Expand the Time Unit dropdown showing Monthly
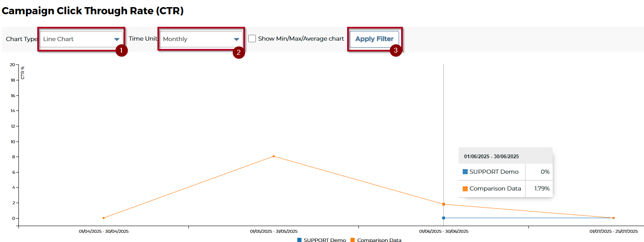Image resolution: width=644 pixels, height=242 pixels. (201, 39)
